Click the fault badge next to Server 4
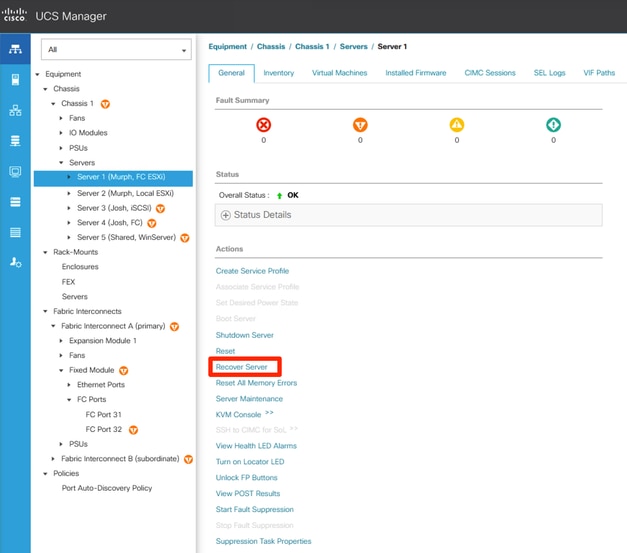Image resolution: width=627 pixels, height=553 pixels. pos(152,223)
